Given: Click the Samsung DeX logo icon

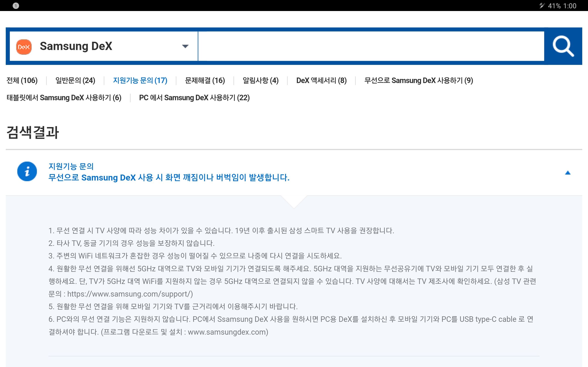Looking at the screenshot, I should (x=24, y=47).
